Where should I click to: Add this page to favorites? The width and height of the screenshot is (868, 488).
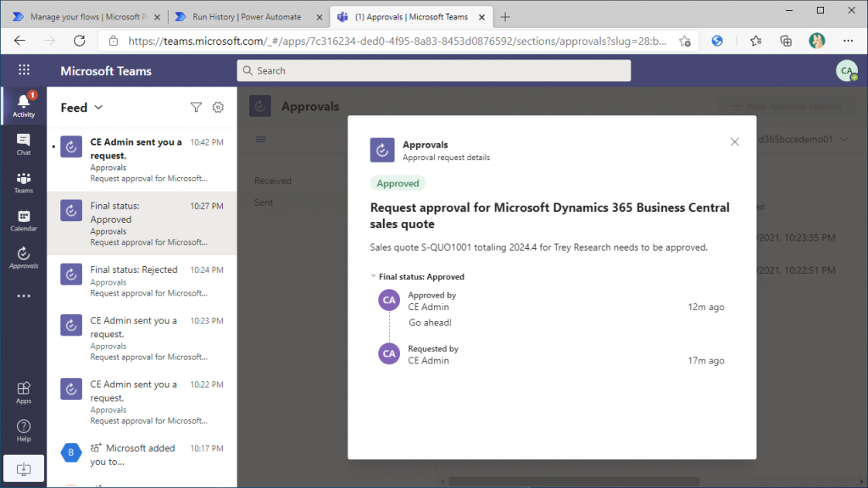click(685, 41)
